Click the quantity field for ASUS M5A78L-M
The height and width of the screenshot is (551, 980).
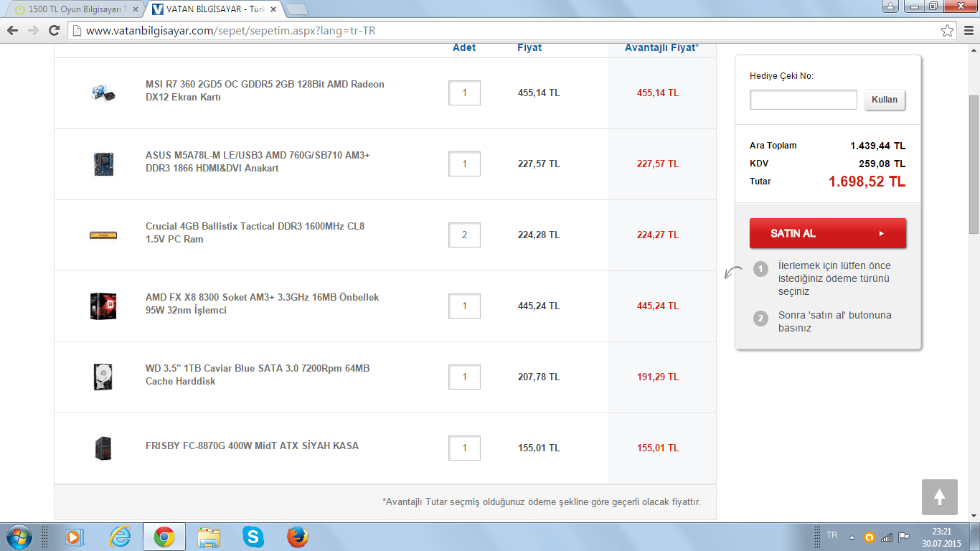tap(464, 164)
